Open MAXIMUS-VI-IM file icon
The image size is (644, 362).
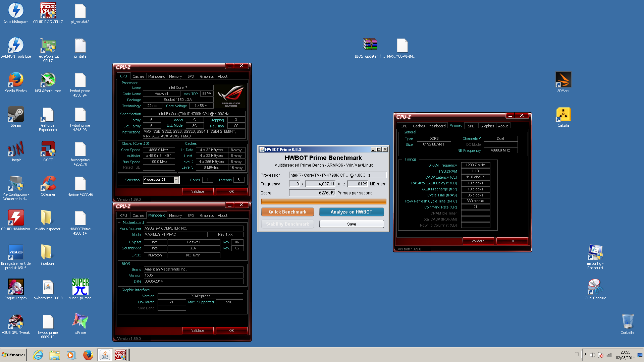pyautogui.click(x=402, y=48)
